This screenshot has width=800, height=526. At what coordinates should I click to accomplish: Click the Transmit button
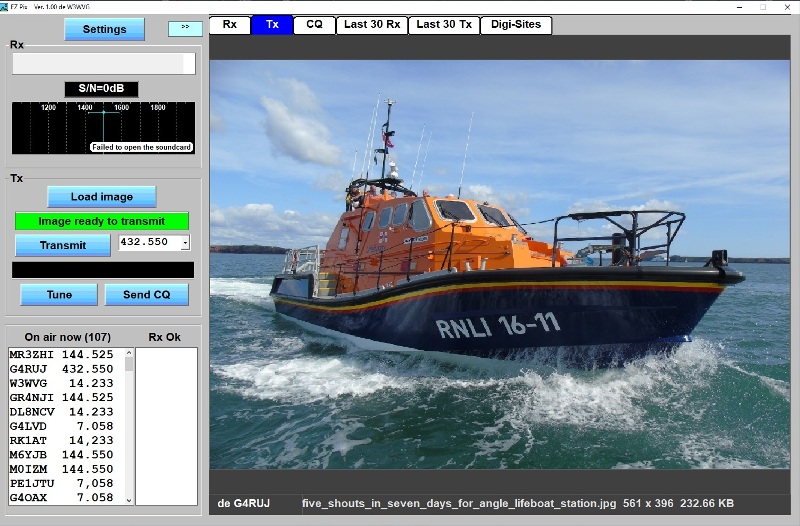(x=63, y=245)
